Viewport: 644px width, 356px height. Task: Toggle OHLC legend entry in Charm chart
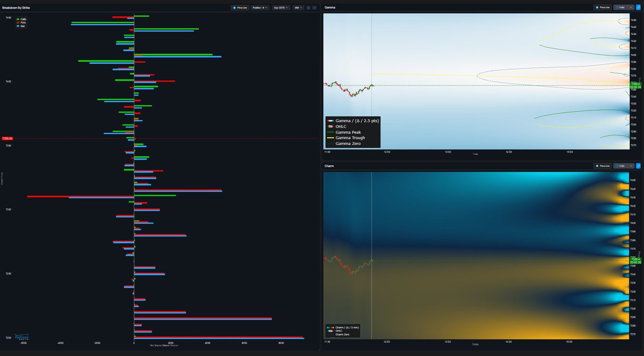[x=334, y=330]
